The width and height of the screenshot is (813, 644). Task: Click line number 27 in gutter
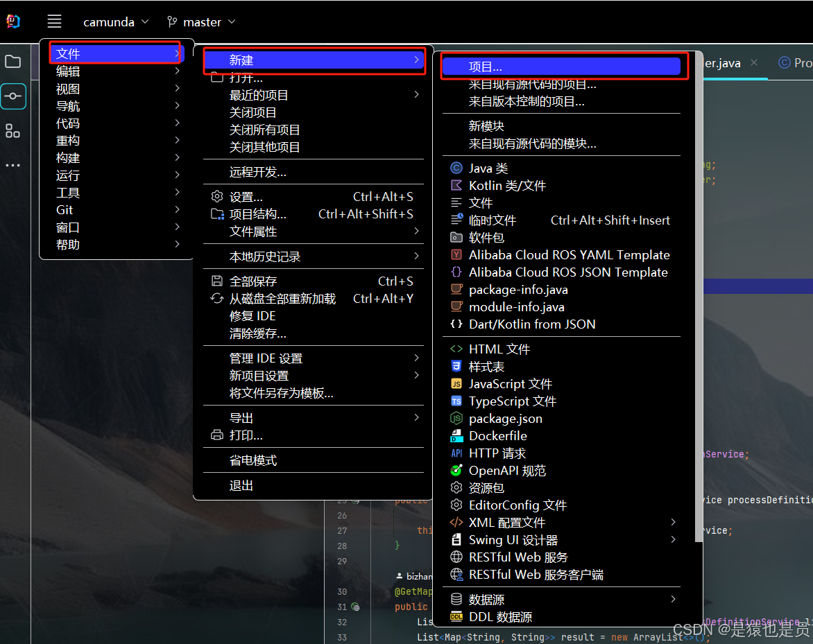[342, 530]
